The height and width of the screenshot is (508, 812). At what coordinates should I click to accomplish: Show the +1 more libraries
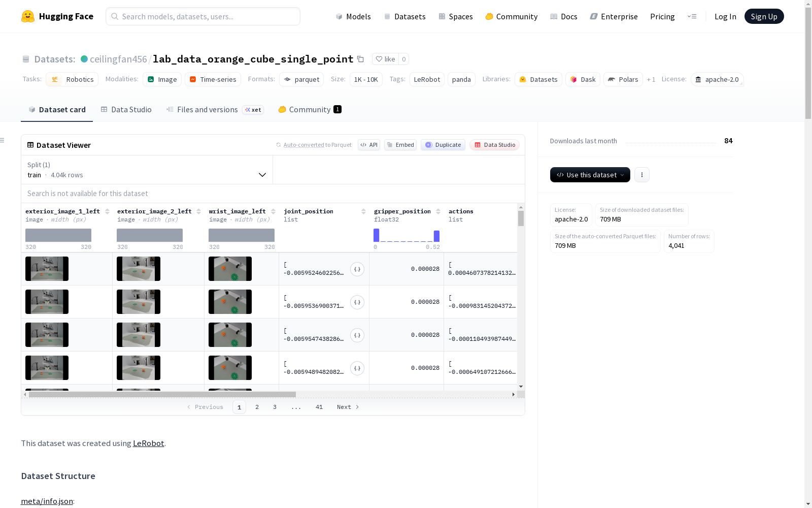[651, 79]
